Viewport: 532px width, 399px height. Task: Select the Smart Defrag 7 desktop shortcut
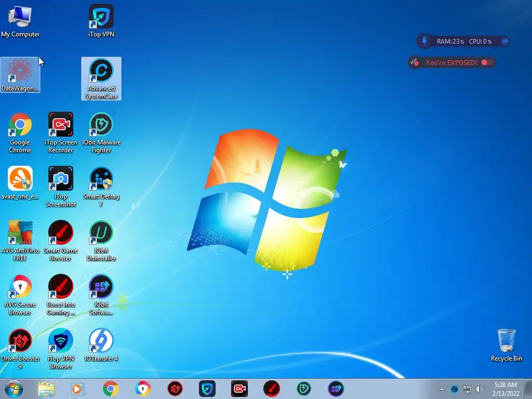point(101,187)
